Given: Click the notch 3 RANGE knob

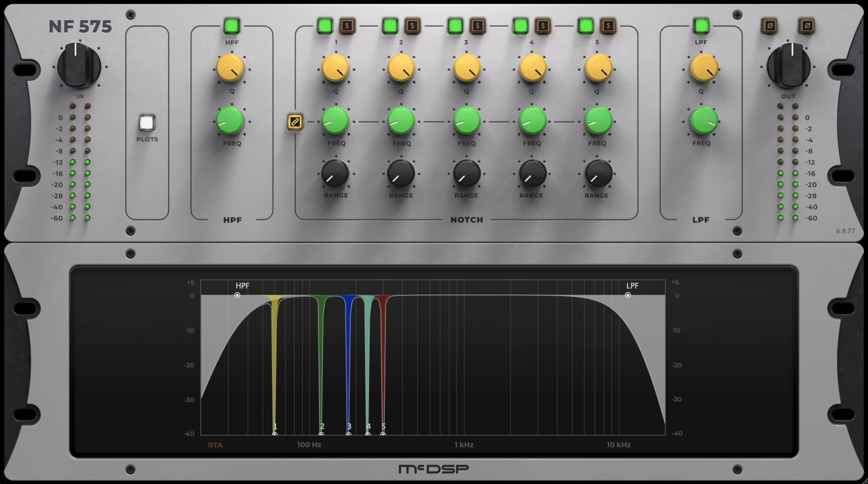Looking at the screenshot, I should 466,174.
